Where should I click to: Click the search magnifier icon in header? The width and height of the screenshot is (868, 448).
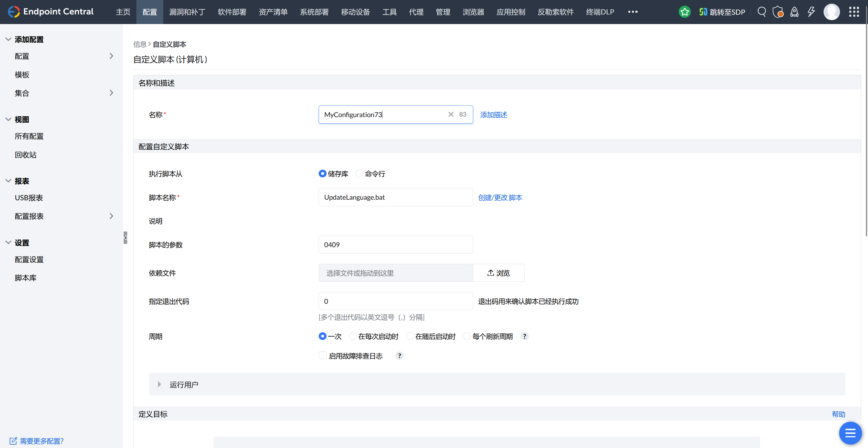tap(762, 12)
